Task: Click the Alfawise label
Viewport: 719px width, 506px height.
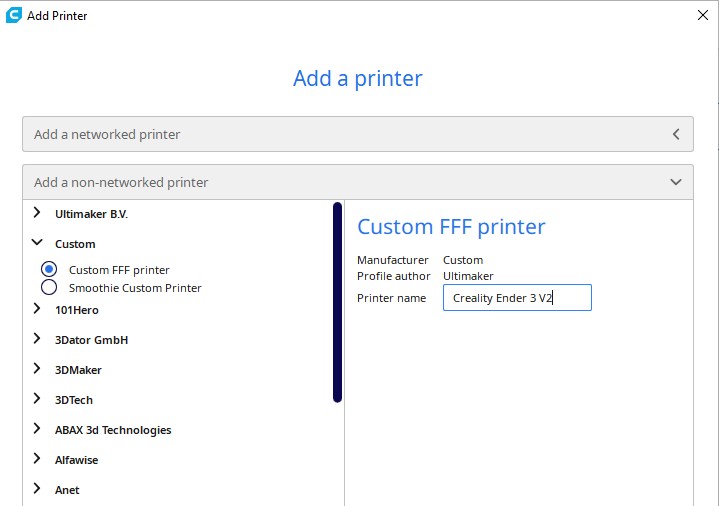Action: click(x=77, y=460)
